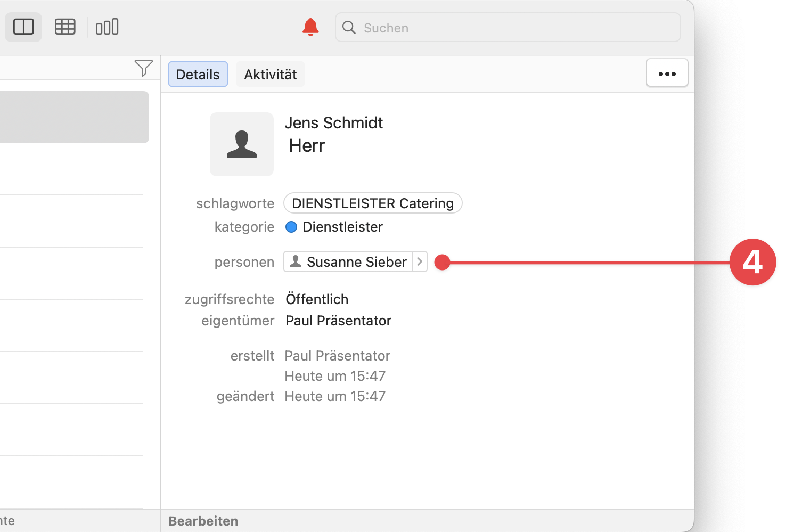Open the list filter funnel
802x532 pixels.
(x=143, y=68)
